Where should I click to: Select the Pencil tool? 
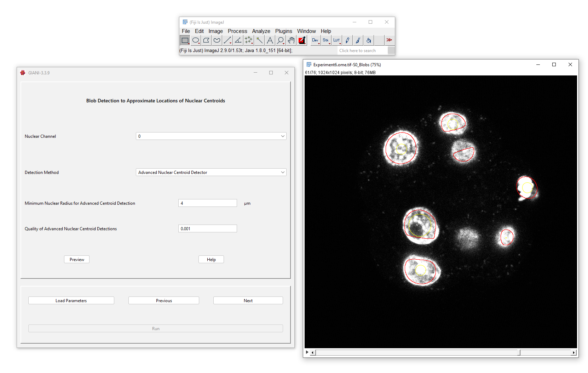click(347, 40)
